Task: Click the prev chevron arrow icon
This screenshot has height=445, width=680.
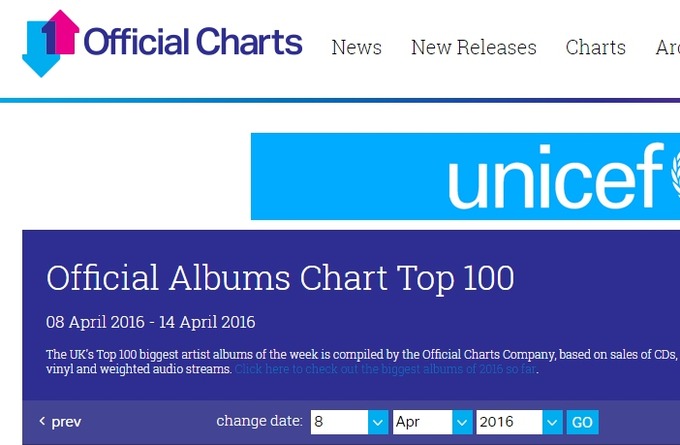Action: (42, 421)
